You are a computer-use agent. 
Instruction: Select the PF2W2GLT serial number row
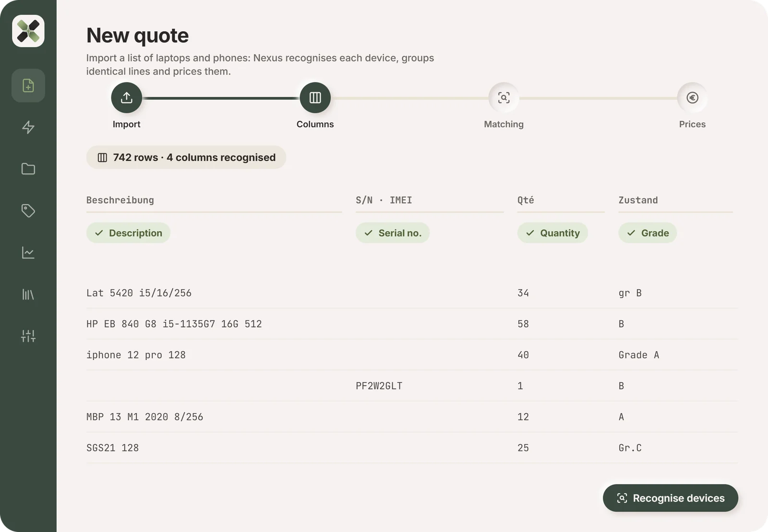(412, 386)
